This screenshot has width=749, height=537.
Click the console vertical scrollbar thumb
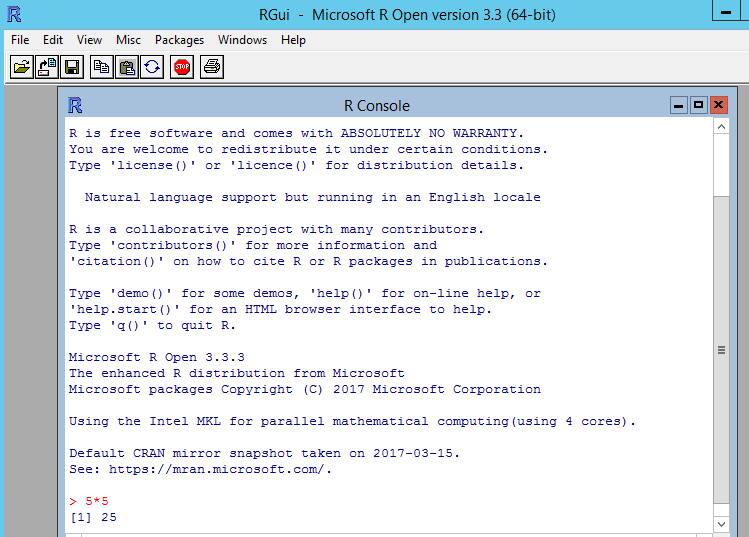point(721,350)
